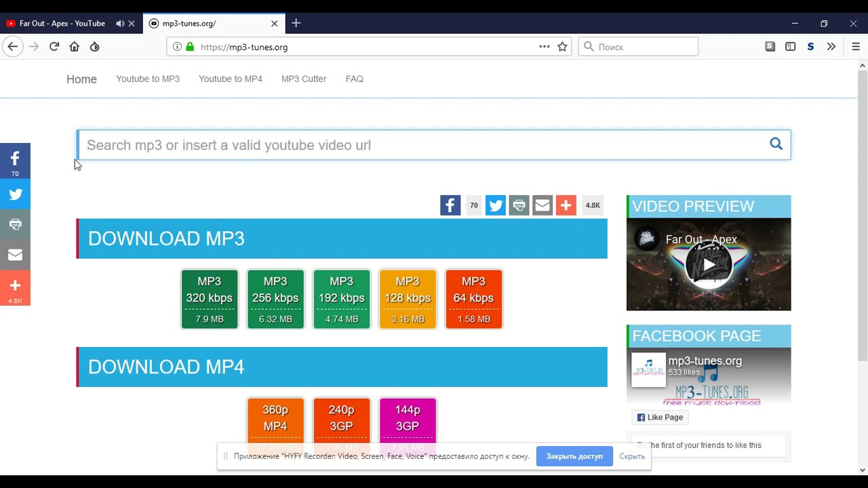
Task: Download the MP3 192 kbps file
Action: pyautogui.click(x=342, y=299)
